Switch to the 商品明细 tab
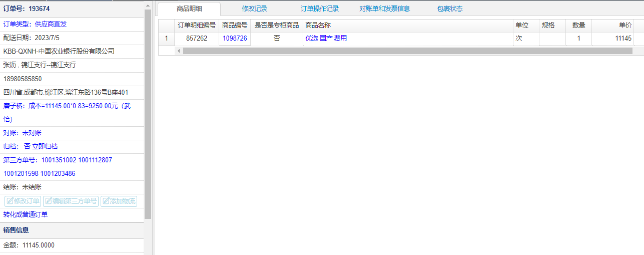Viewport: 644px width, 255px height. point(189,9)
